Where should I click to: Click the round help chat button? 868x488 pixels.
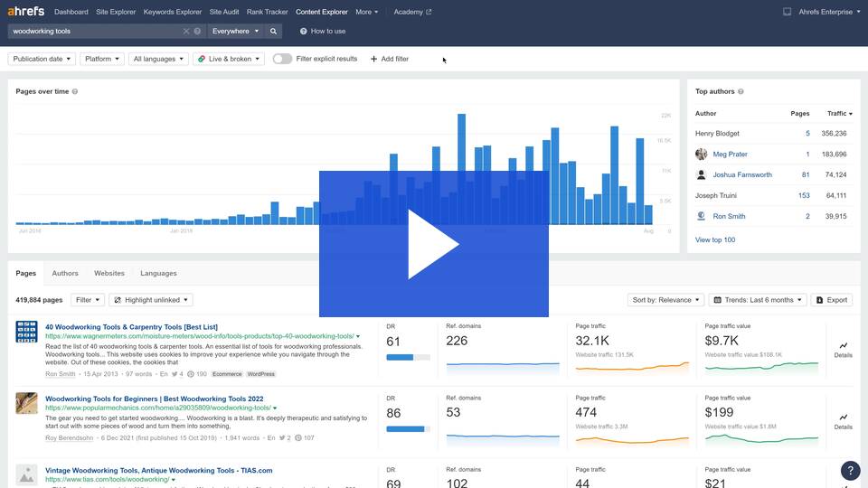[x=850, y=470]
